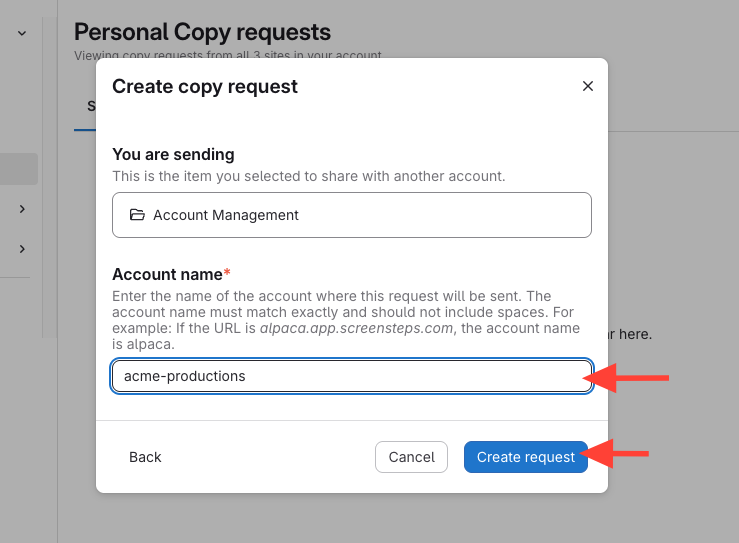Close the Create copy request dialog
The image size is (739, 543).
point(588,86)
